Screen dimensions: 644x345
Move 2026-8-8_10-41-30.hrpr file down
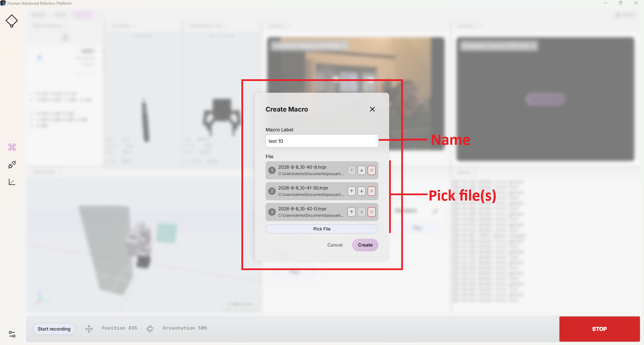point(362,191)
